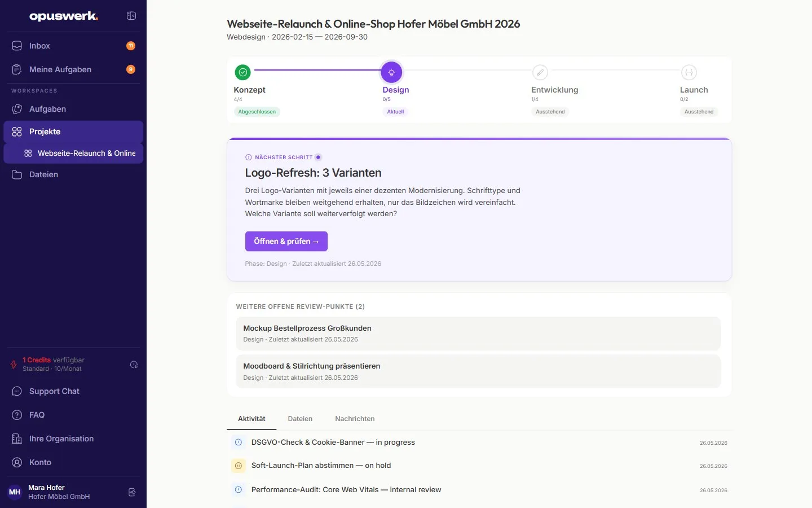Open Moodboard & Stilrichtung präsentieren review item
This screenshot has width=812, height=508.
tap(478, 371)
